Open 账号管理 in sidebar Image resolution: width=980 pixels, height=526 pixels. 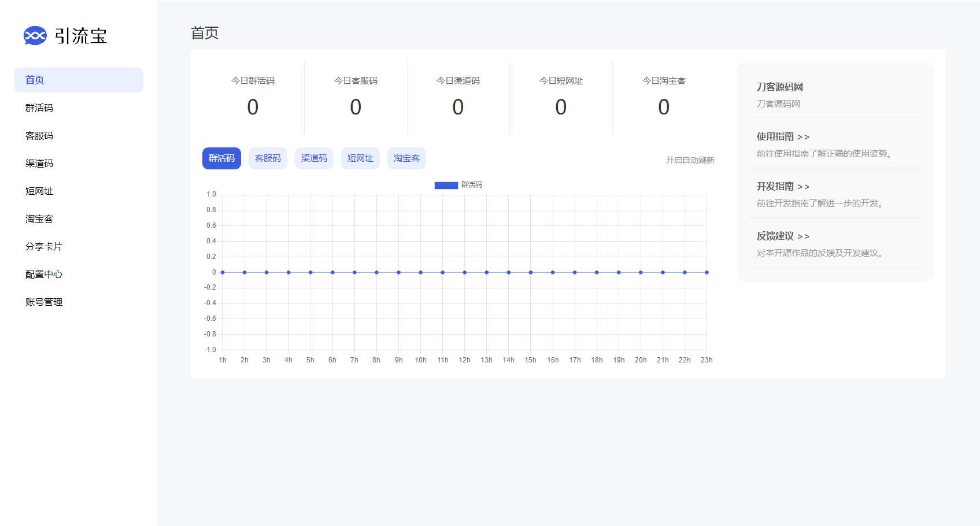tap(44, 302)
